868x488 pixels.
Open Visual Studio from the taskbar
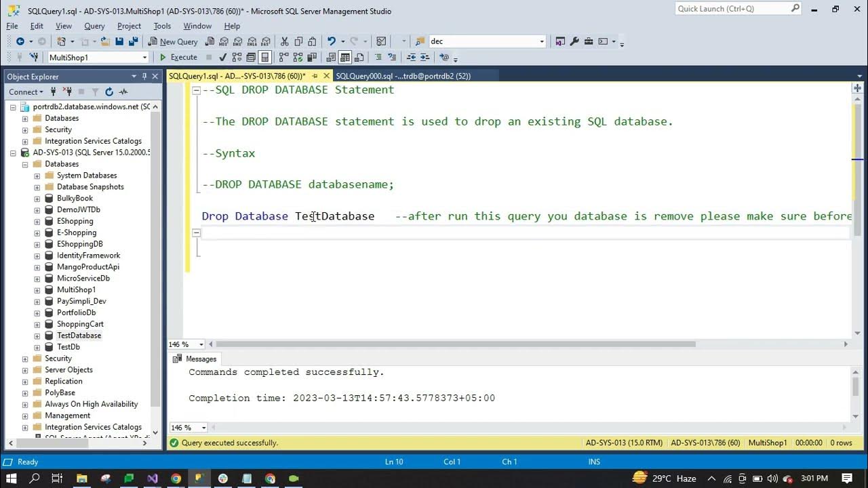(x=152, y=479)
